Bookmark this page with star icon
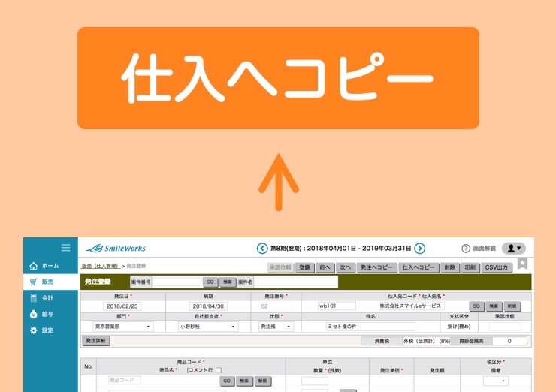Viewport: 556px width, 392px height. (522, 264)
